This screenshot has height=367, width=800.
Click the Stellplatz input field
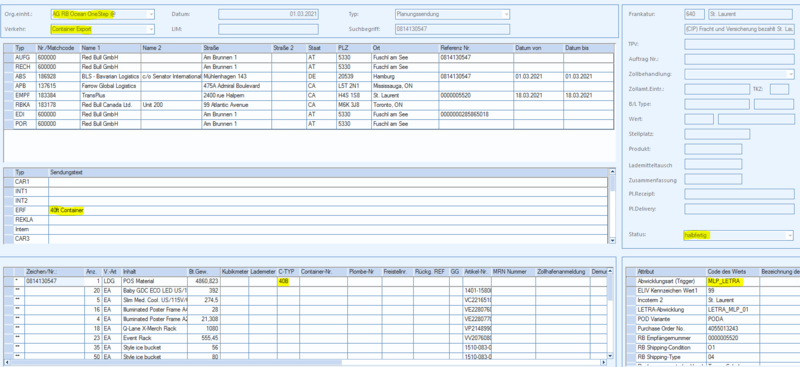[717, 134]
